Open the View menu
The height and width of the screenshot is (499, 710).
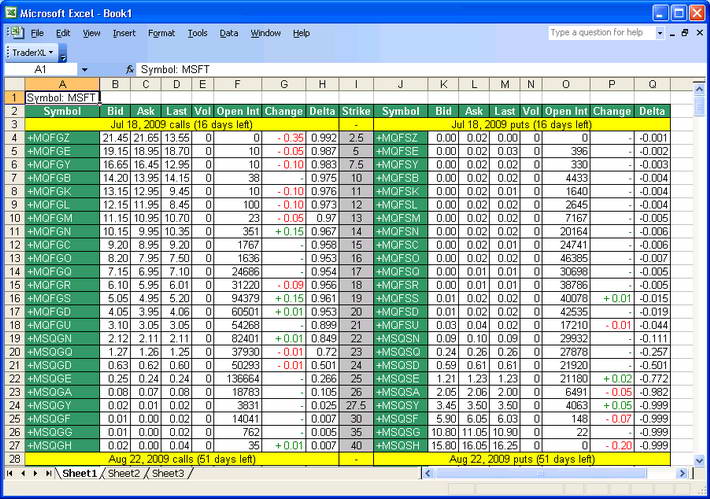91,33
